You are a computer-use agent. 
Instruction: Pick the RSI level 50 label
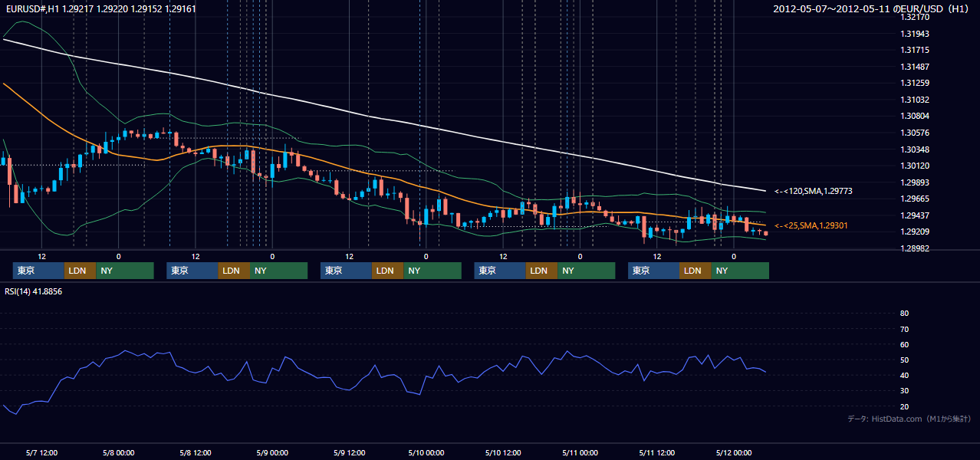pos(904,360)
